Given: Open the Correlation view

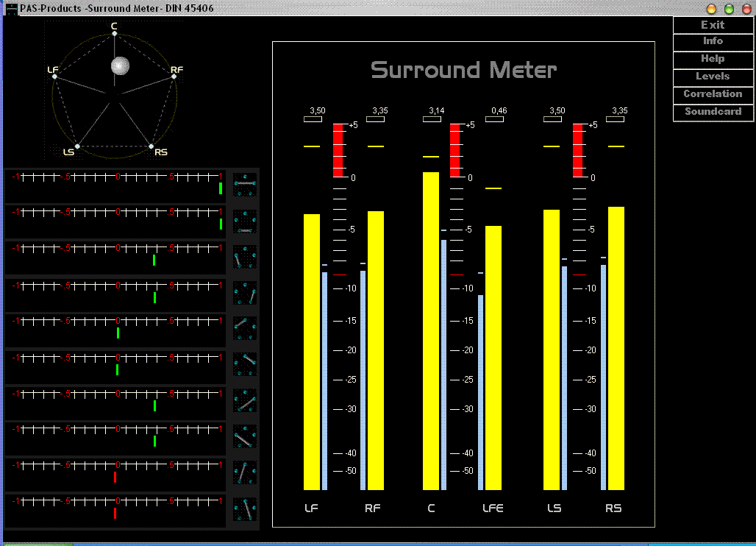Looking at the screenshot, I should click(713, 94).
